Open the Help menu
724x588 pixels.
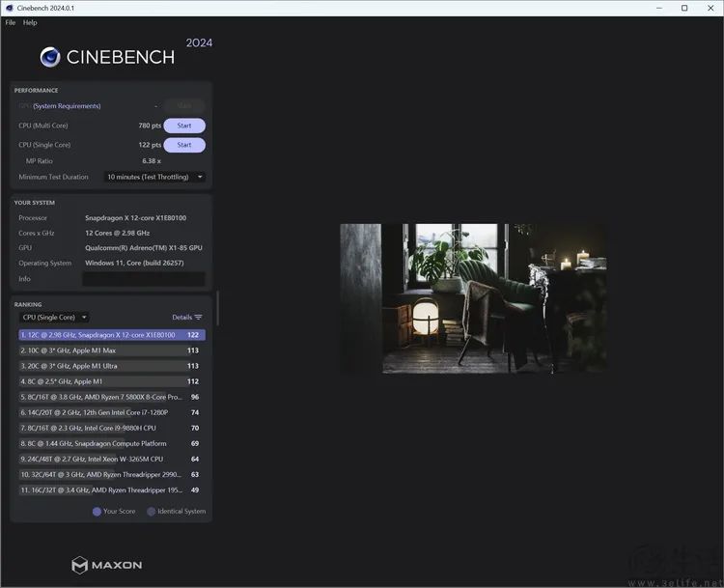30,22
